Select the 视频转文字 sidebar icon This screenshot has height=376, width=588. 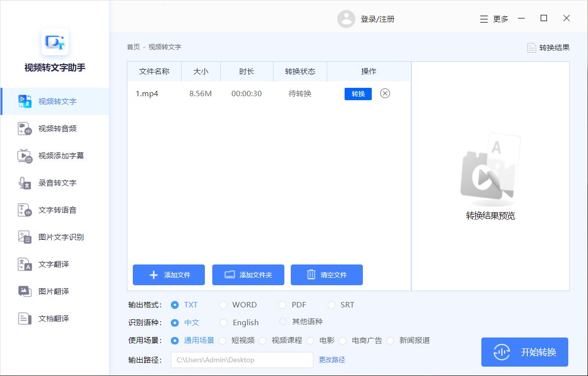(25, 101)
